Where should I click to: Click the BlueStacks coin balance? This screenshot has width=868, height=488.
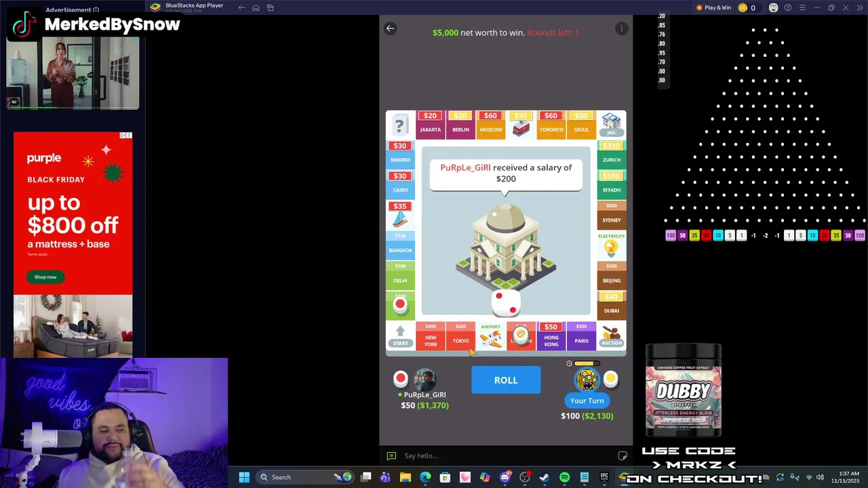coord(747,7)
